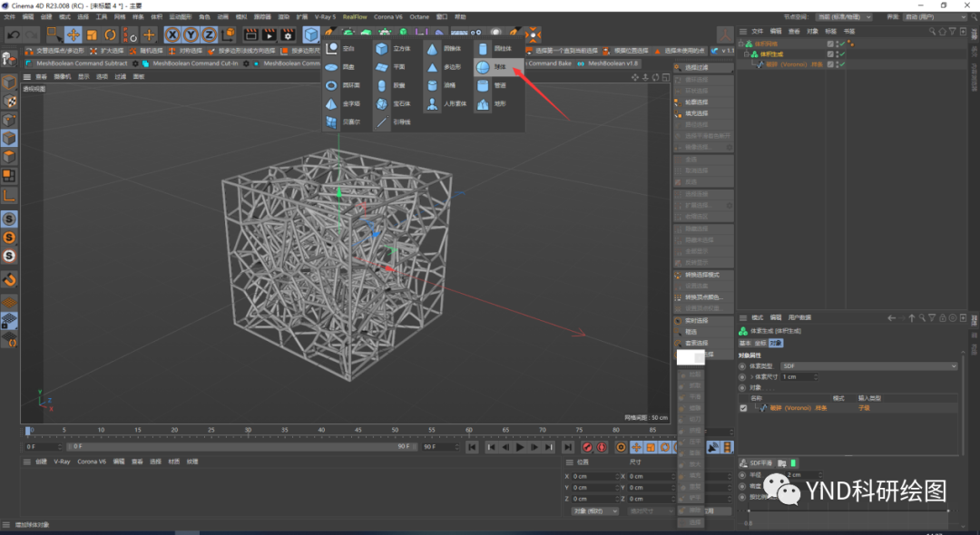The width and height of the screenshot is (980, 535).
Task: Toggle enable checkmark for 体积生成 object
Action: [x=842, y=54]
